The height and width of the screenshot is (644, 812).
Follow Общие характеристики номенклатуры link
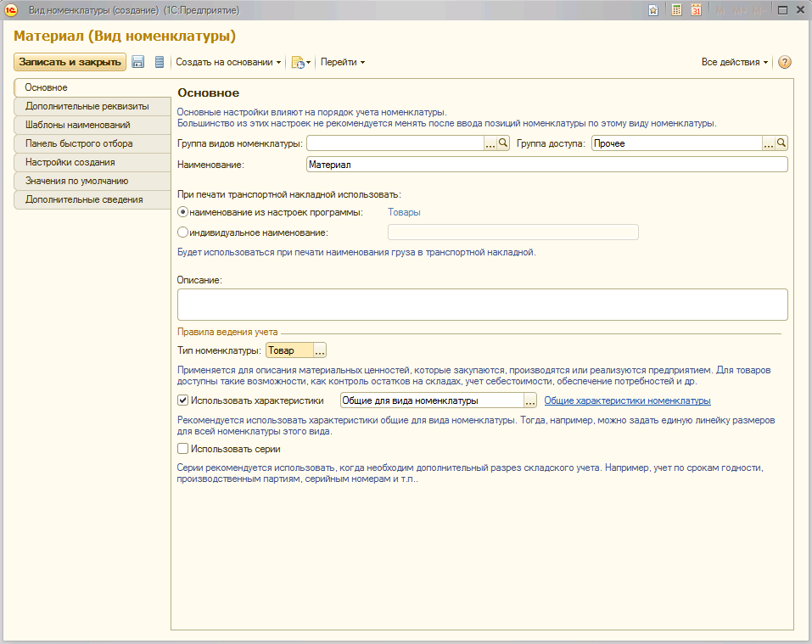[627, 400]
